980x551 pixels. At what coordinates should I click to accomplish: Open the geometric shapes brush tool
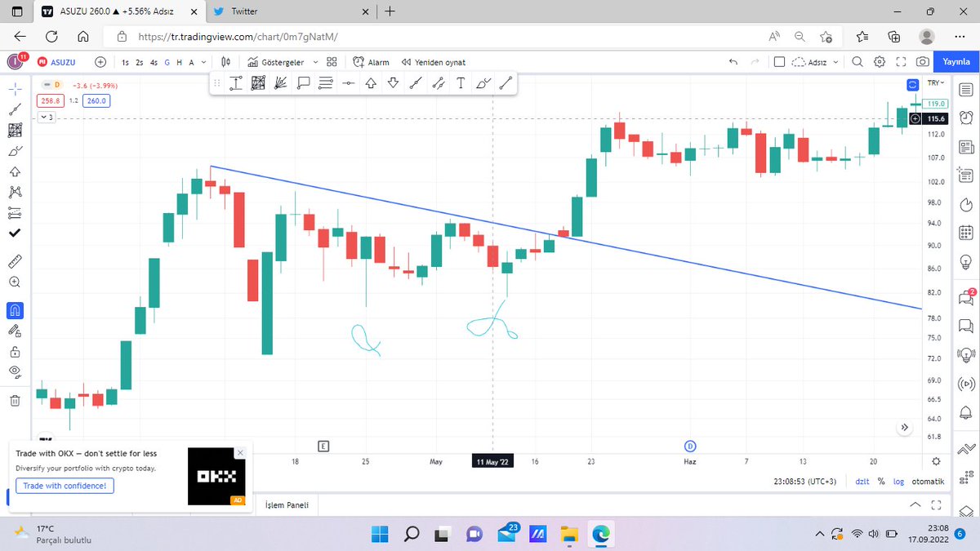coord(15,151)
